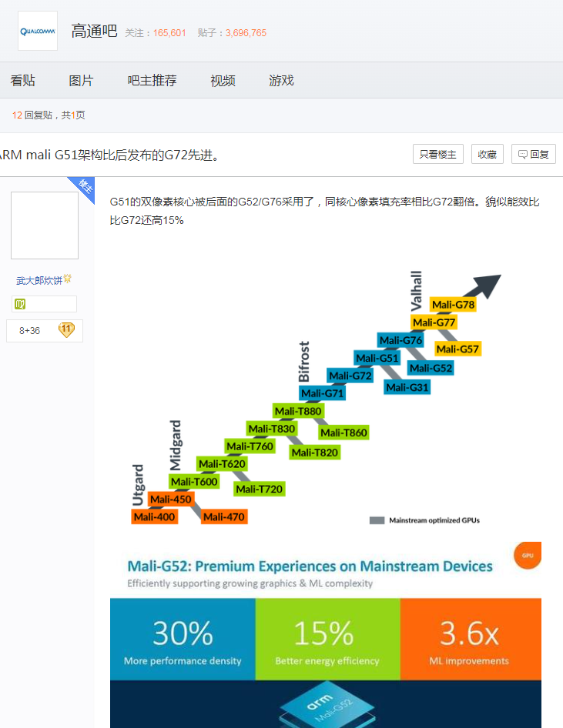Click the Mali-G51 label in roadmap

pos(377,358)
